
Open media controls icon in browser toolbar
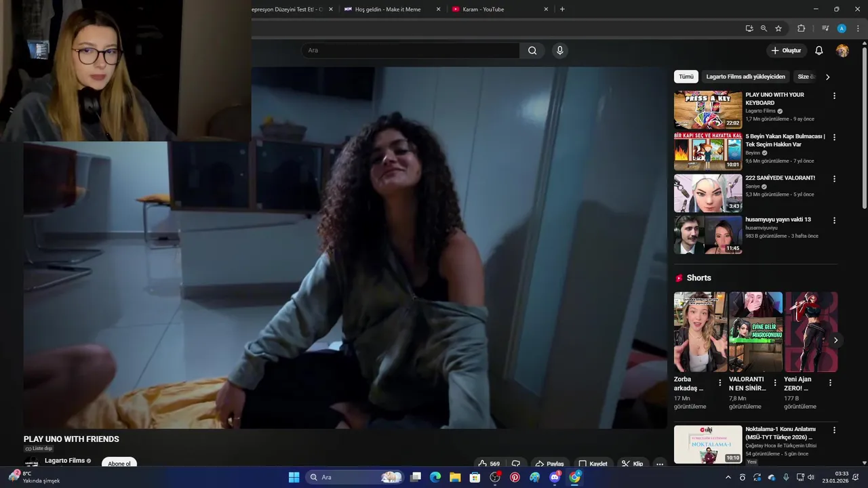coord(825,28)
